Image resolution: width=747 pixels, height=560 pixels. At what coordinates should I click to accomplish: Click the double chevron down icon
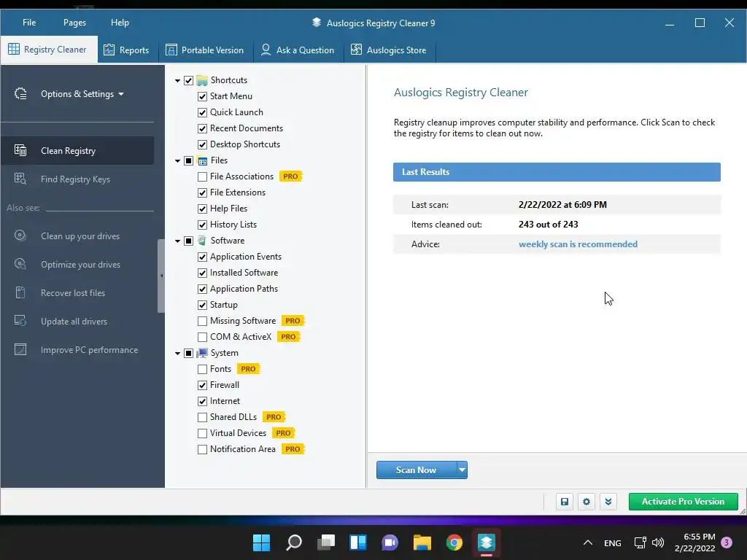pyautogui.click(x=608, y=502)
